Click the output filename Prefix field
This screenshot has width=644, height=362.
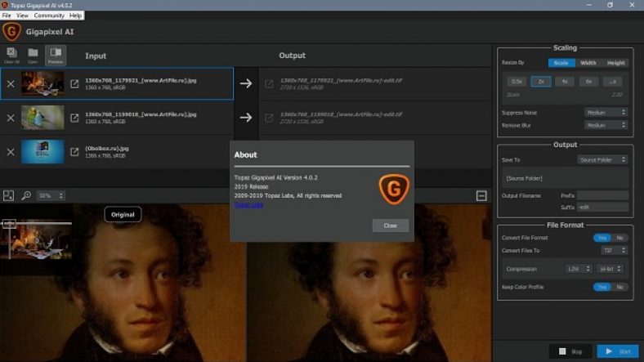pos(602,196)
